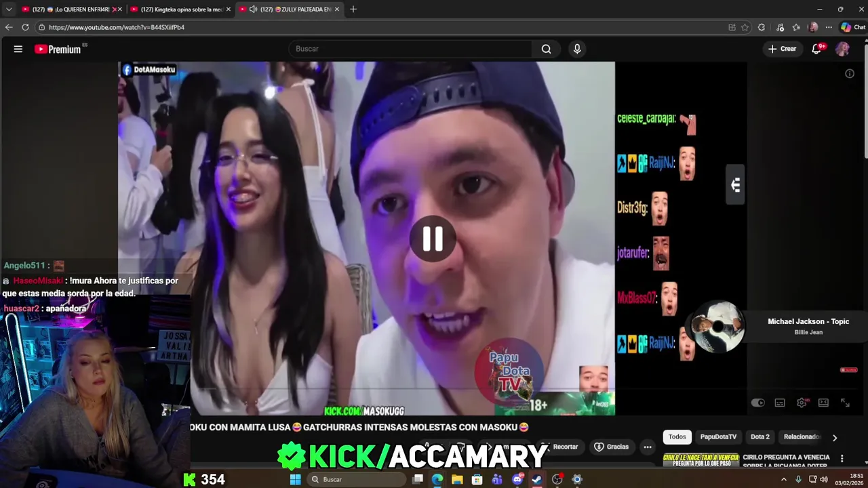Open the YouTube account avatar menu
This screenshot has height=488, width=868.
click(x=842, y=49)
